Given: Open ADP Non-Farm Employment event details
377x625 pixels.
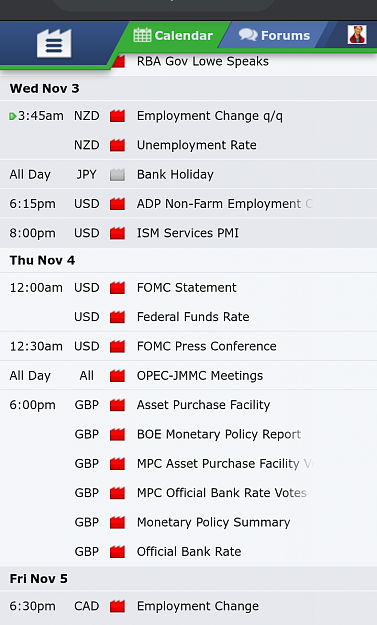Looking at the screenshot, I should pyautogui.click(x=224, y=204).
